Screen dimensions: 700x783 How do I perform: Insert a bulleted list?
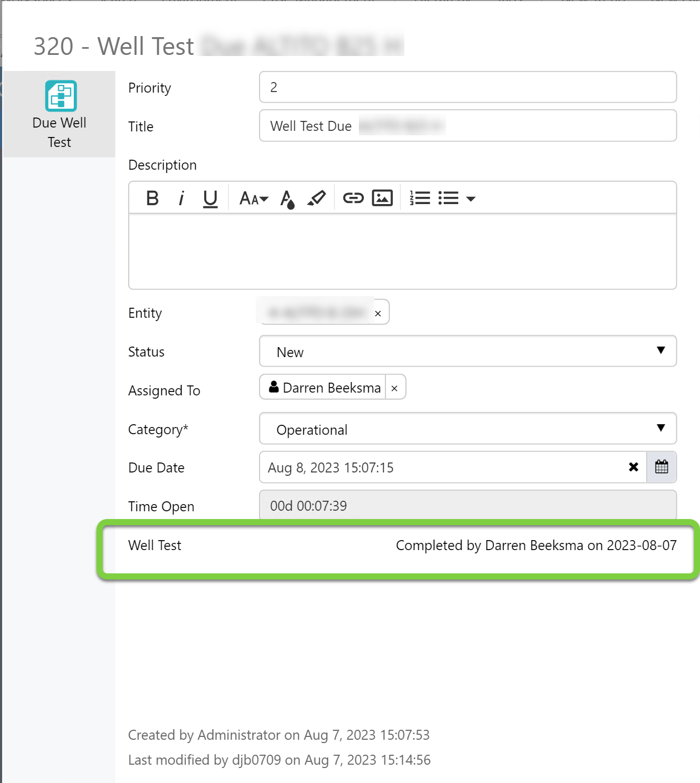point(448,198)
